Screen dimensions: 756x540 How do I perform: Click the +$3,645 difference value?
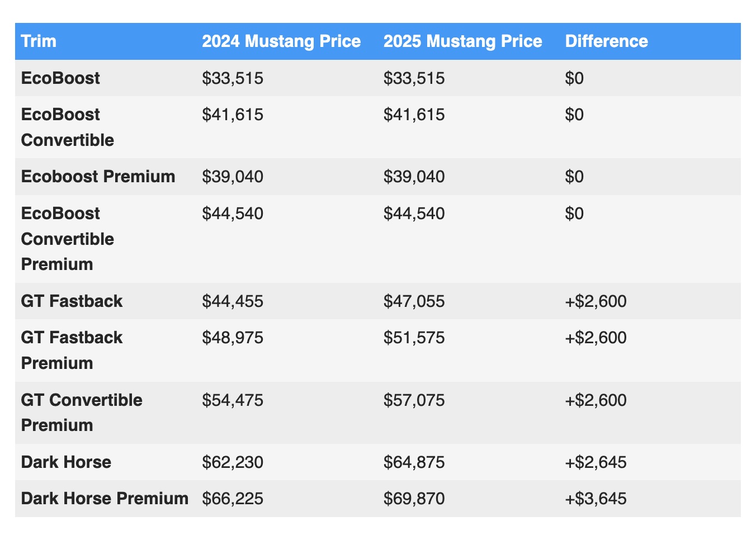pos(596,498)
